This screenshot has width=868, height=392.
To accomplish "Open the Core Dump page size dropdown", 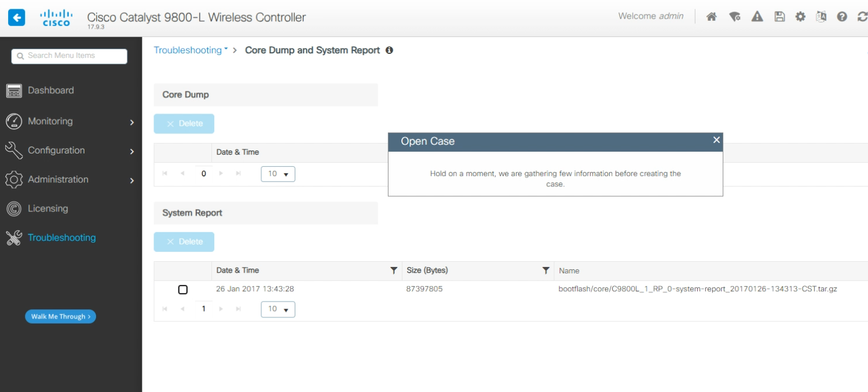I will pyautogui.click(x=278, y=174).
